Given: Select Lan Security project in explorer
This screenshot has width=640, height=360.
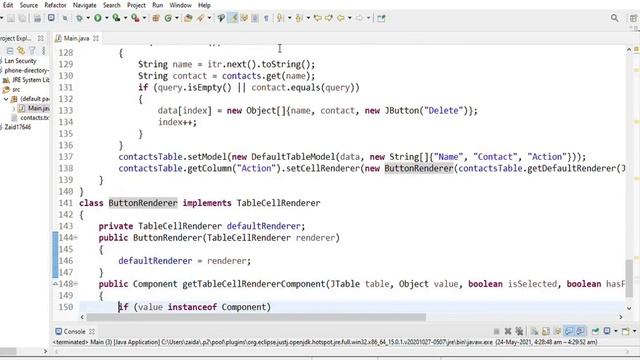Looking at the screenshot, I should click(20, 61).
